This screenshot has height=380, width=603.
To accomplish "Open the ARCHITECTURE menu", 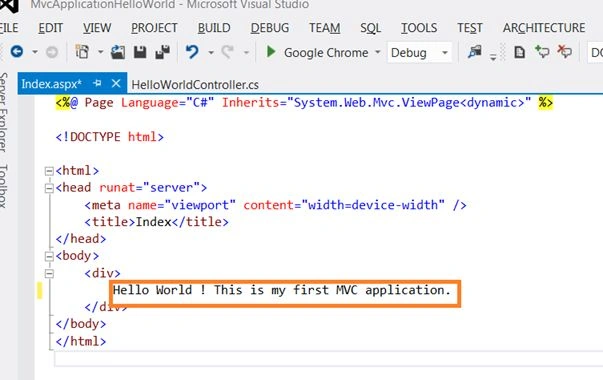I will 544,28.
